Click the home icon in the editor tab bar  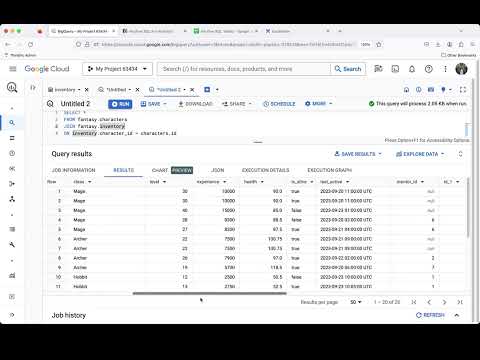click(406, 90)
